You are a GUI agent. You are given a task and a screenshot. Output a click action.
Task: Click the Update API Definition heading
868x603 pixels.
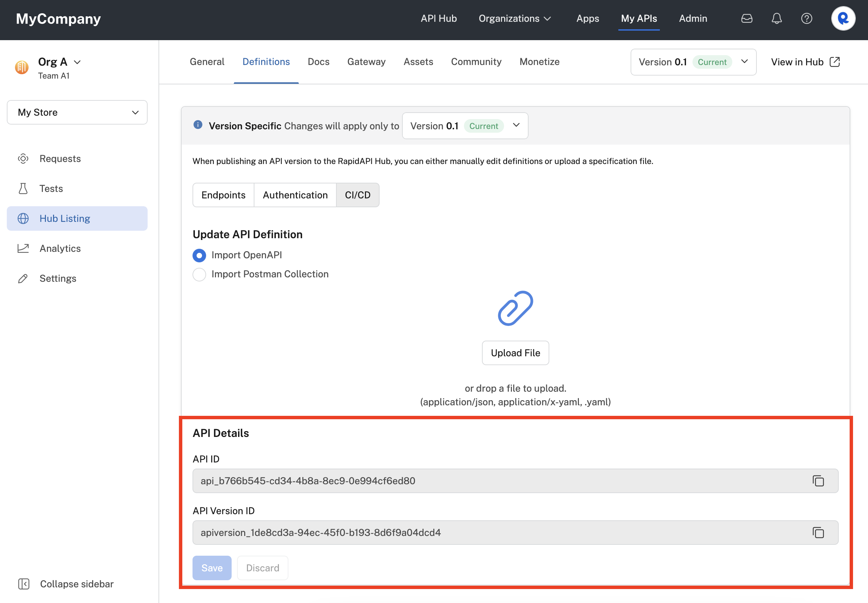248,234
